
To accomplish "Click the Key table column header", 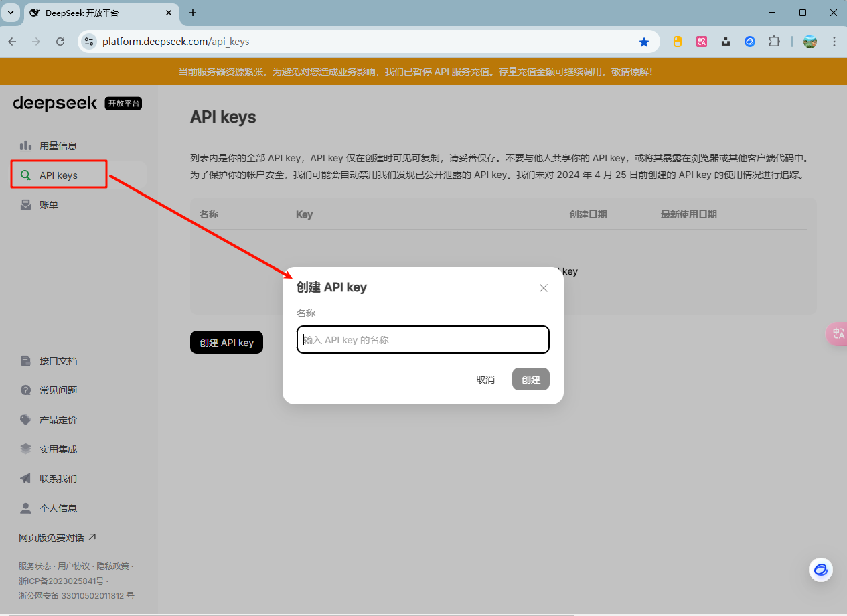I will pos(305,214).
